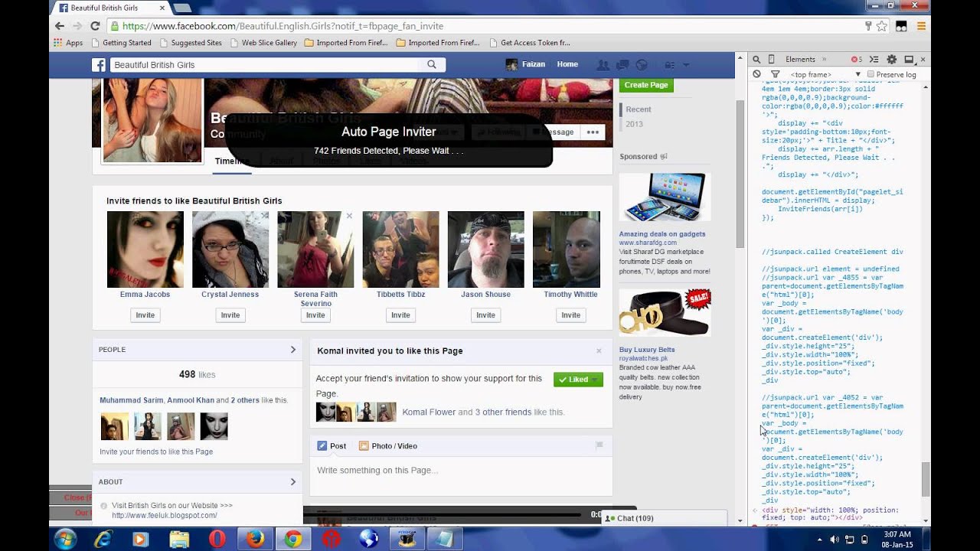
Task: Click the Home link in Facebook bar
Action: [567, 65]
